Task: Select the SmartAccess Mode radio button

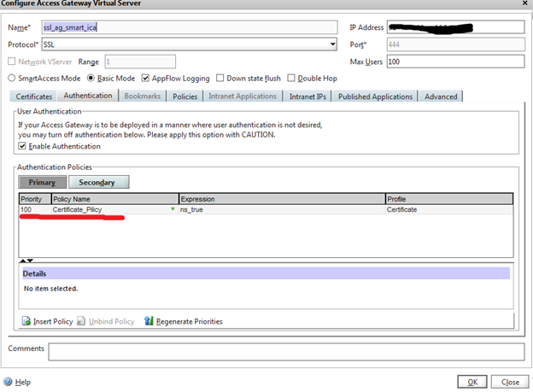Action: 12,78
